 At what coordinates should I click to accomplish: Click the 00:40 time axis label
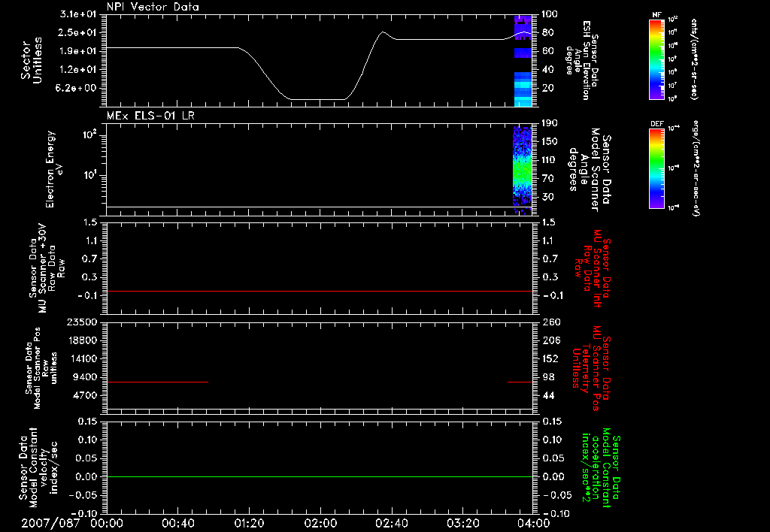pyautogui.click(x=177, y=523)
